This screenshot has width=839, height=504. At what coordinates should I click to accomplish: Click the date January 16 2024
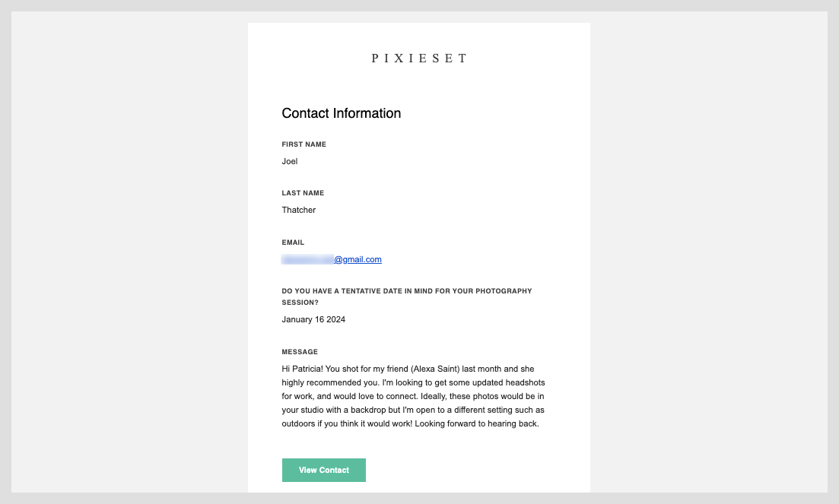(313, 319)
